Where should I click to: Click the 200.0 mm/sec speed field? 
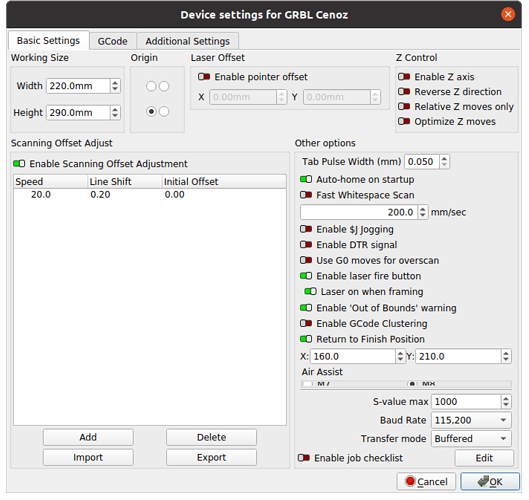coord(359,212)
